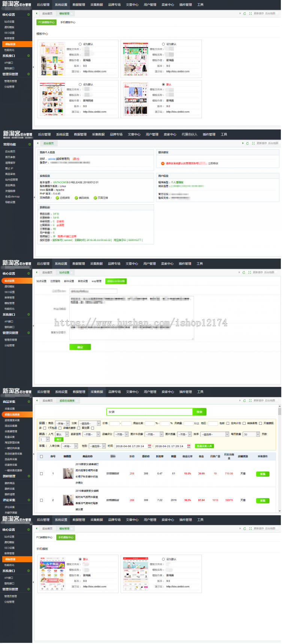Click refresh icon on 手机模板 page
Image resolution: width=282 pixels, height=644 pixels.
point(245,529)
